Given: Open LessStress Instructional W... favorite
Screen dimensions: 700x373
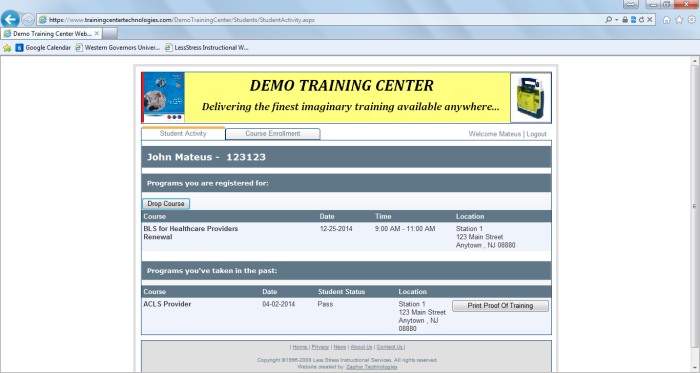Looking at the screenshot, I should point(207,48).
